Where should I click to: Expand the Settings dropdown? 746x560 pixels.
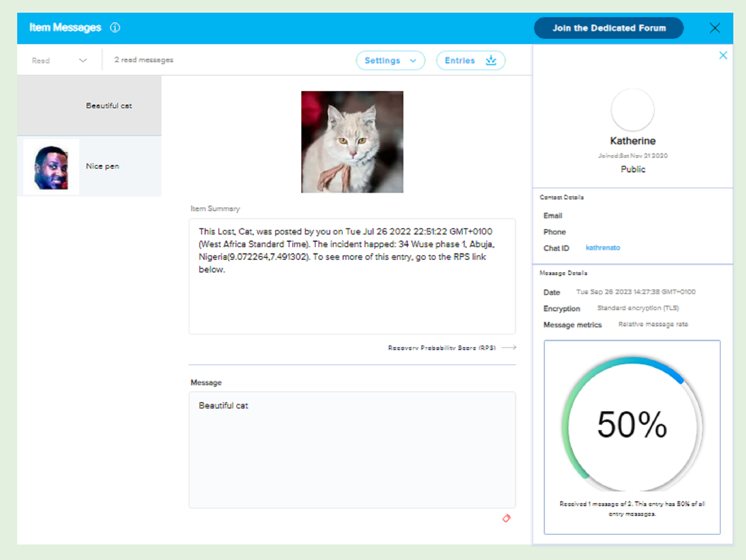pyautogui.click(x=390, y=60)
